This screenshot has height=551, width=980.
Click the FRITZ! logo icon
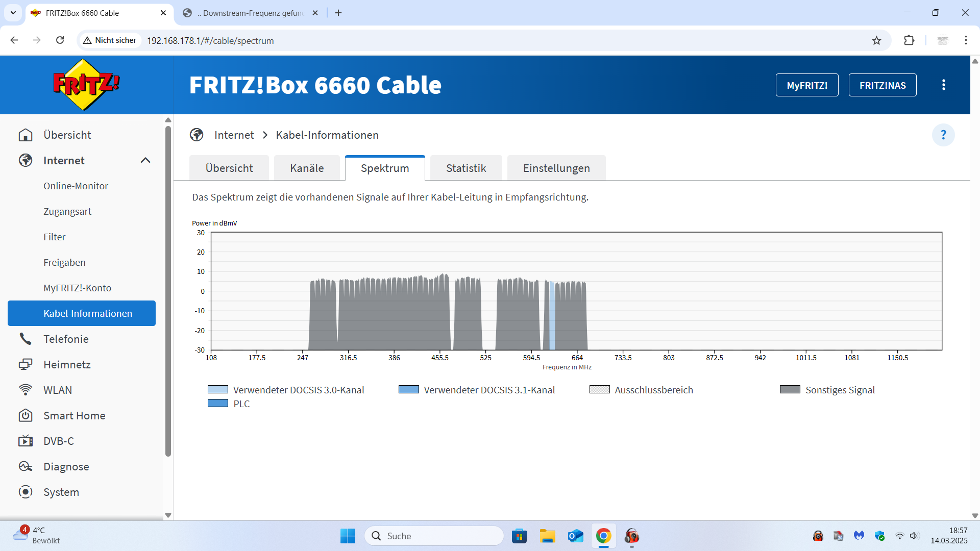[86, 85]
